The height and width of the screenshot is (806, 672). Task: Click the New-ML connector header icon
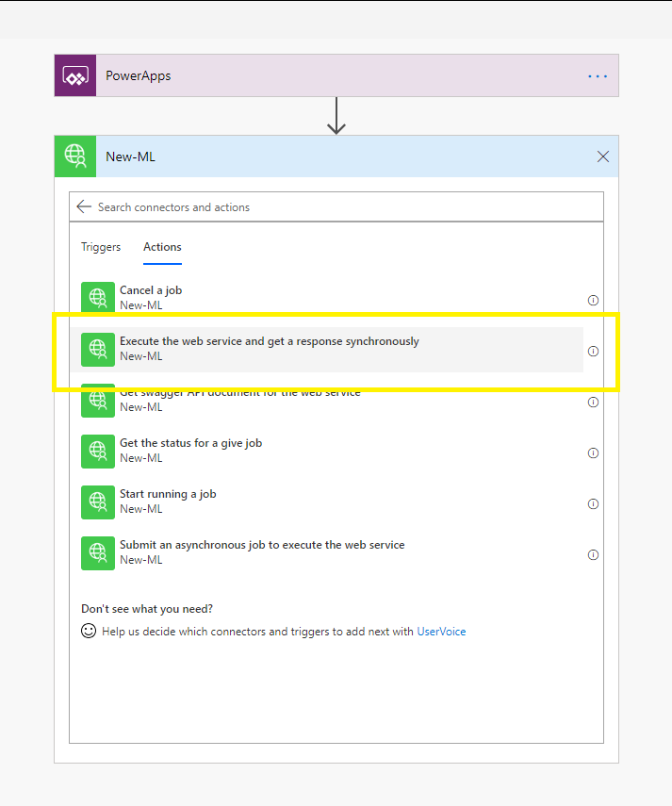[75, 156]
